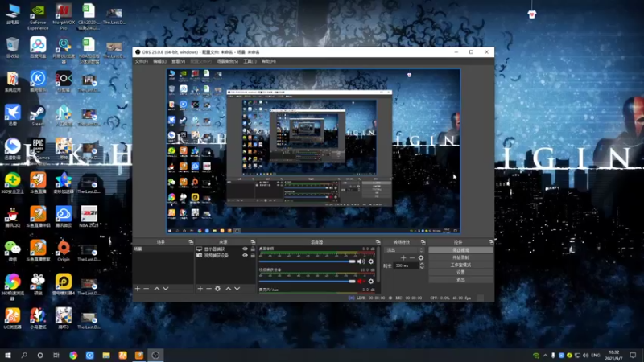Click the Origin desktop shortcut
644x362 pixels.
click(x=64, y=251)
